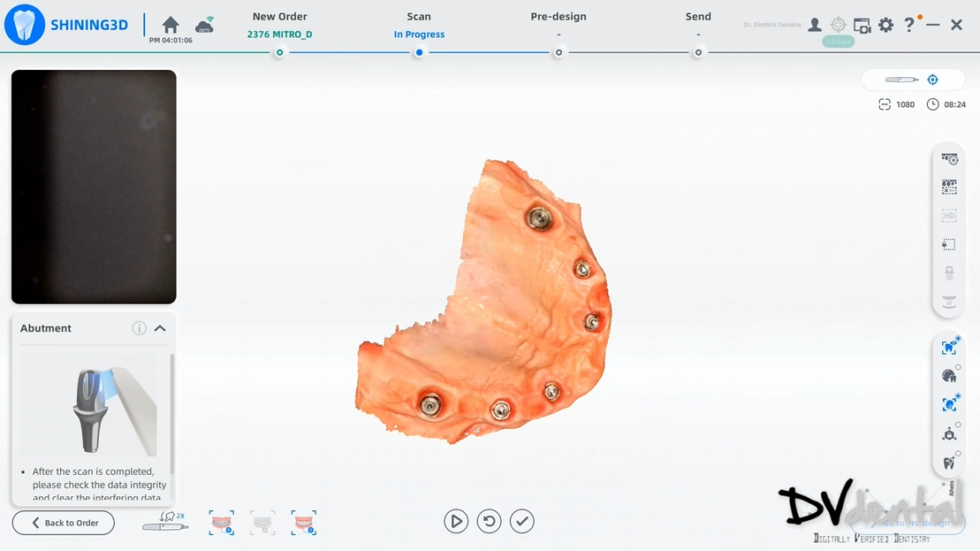Toggle the color texture display option
The height and width of the screenshot is (551, 980).
949,376
